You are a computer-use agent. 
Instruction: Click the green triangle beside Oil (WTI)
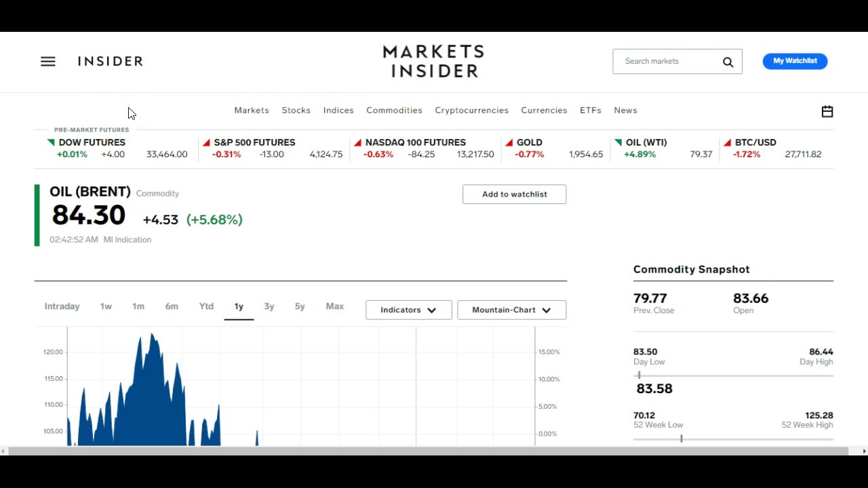618,142
